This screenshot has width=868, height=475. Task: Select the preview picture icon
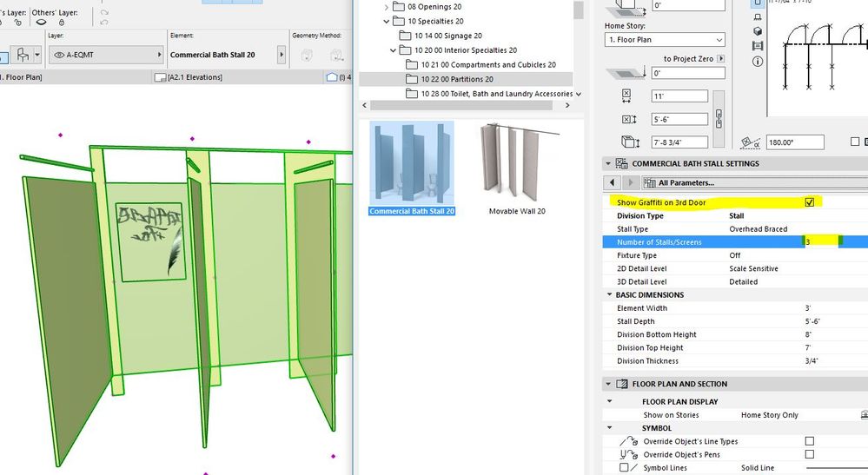(758, 46)
